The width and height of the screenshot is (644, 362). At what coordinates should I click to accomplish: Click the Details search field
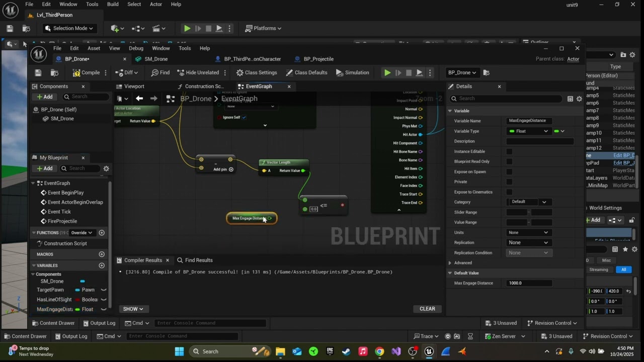(x=506, y=99)
